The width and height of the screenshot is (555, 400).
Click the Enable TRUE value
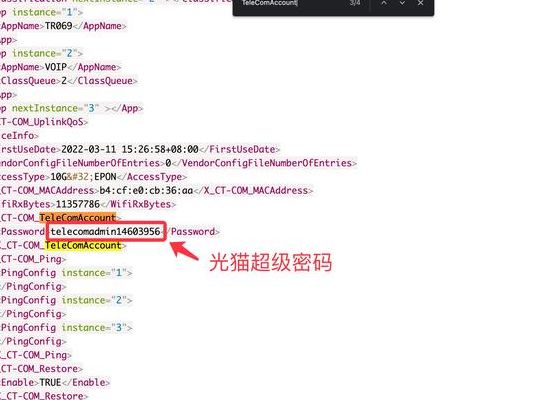(50, 382)
